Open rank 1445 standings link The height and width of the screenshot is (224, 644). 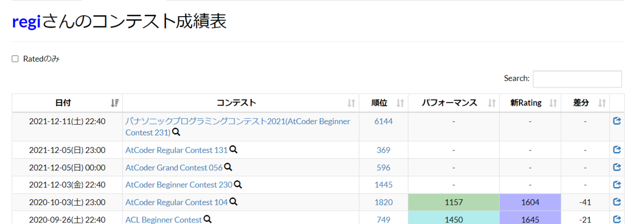coord(384,185)
